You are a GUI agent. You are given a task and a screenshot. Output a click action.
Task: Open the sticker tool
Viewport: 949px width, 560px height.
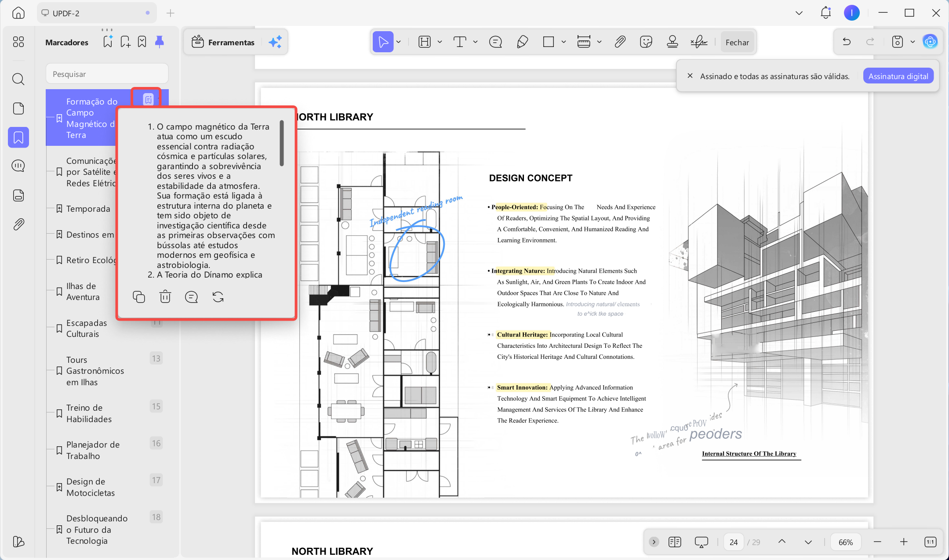(646, 42)
